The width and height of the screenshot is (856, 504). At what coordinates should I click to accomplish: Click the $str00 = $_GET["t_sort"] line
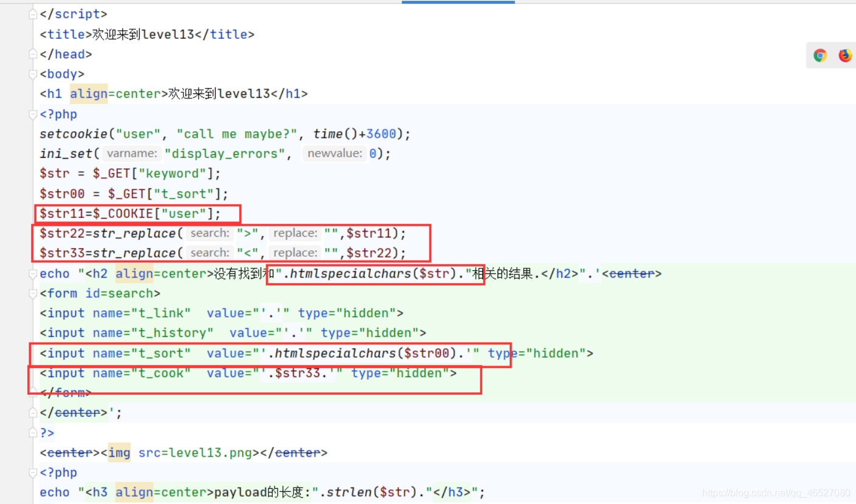[134, 194]
